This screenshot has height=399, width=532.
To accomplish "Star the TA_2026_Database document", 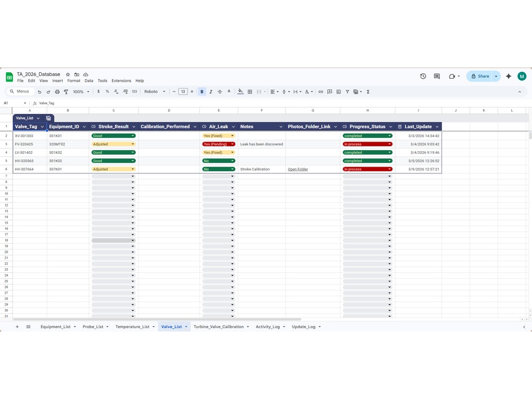I will 68,74.
